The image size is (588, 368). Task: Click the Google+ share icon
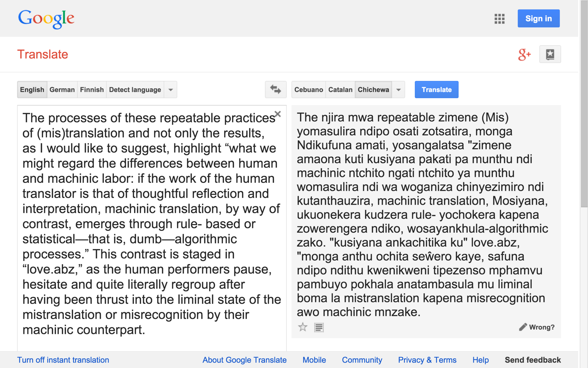click(x=524, y=55)
